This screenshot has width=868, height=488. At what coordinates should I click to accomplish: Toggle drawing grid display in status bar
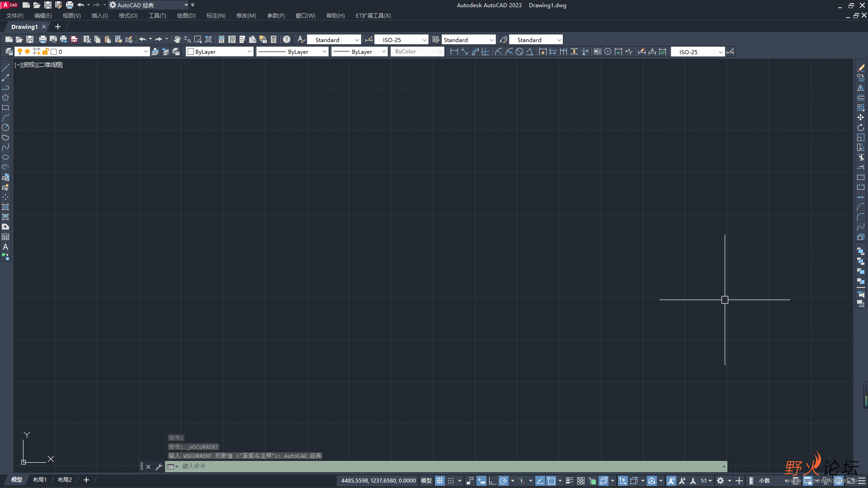[439, 481]
